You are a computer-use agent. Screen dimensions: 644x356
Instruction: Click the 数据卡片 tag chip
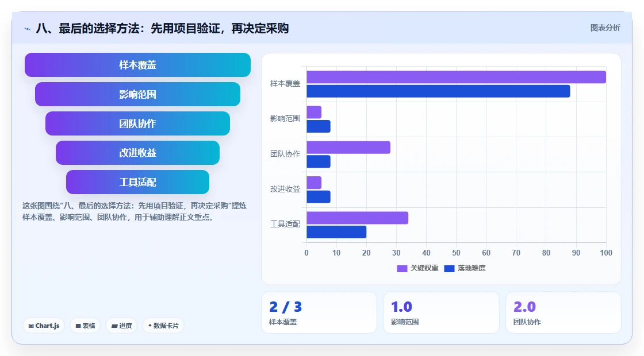163,326
